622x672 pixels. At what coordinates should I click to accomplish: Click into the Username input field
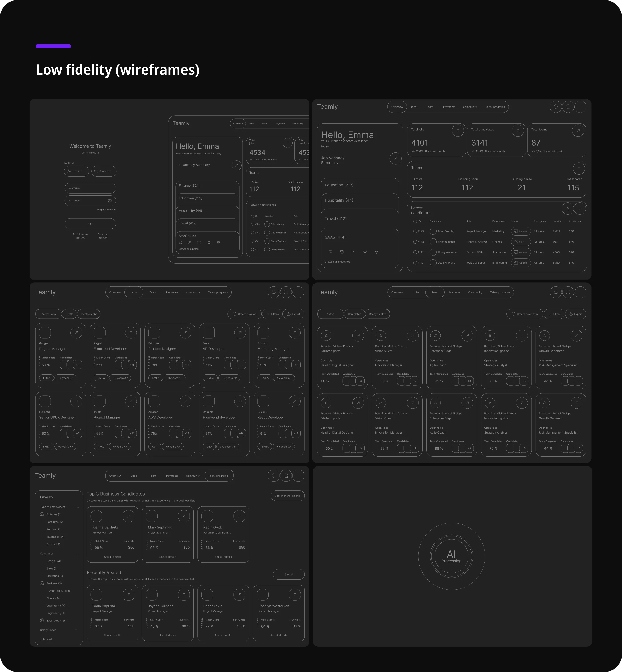click(x=90, y=188)
